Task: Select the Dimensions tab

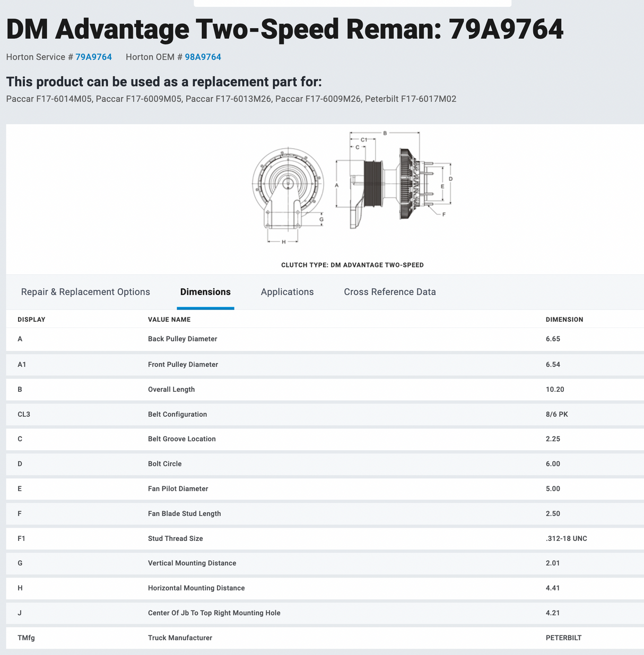Action: pos(205,292)
